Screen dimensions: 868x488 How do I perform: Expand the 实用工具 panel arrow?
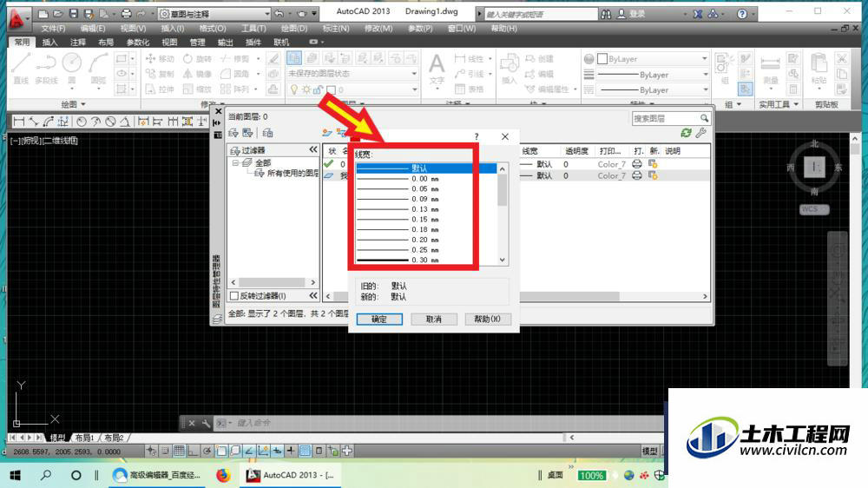point(796,104)
